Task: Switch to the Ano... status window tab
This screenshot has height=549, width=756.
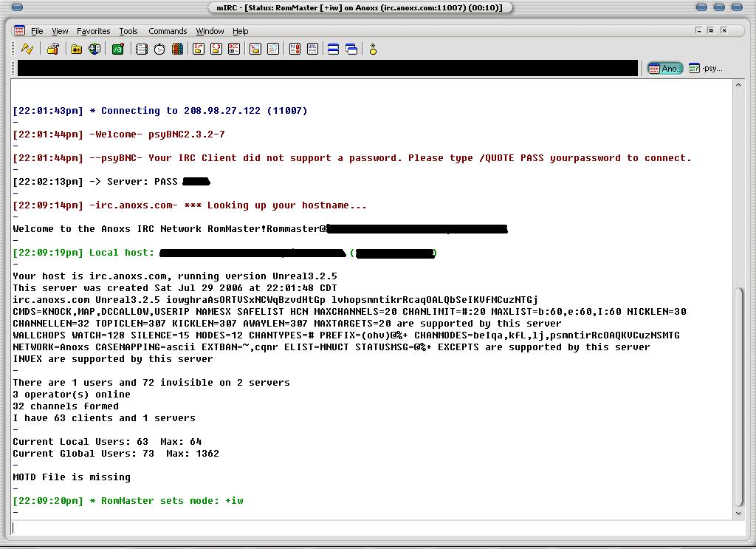Action: (x=665, y=69)
